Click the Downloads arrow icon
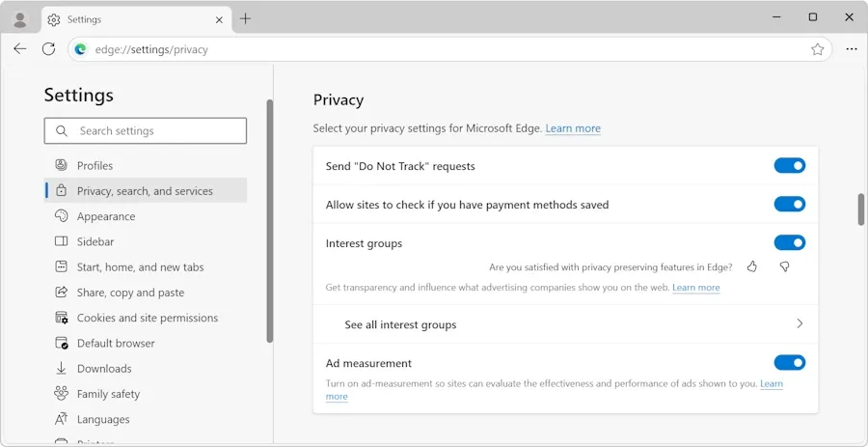Screen dimensions: 868x447 tap(61, 369)
